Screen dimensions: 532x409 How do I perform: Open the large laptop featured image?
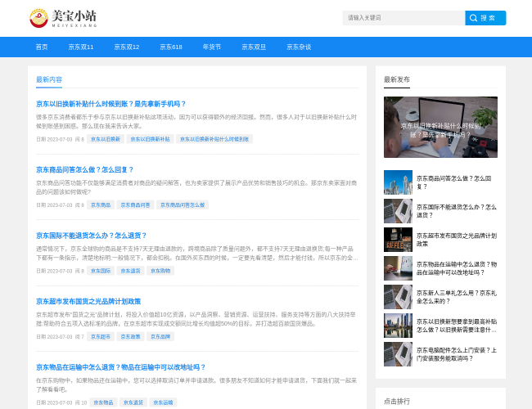[440, 127]
